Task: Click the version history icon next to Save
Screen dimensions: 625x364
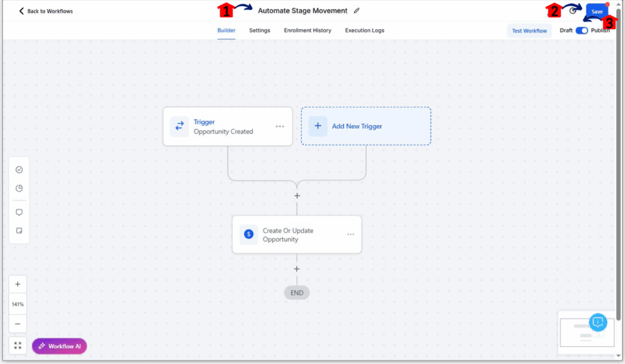Action: (x=572, y=10)
